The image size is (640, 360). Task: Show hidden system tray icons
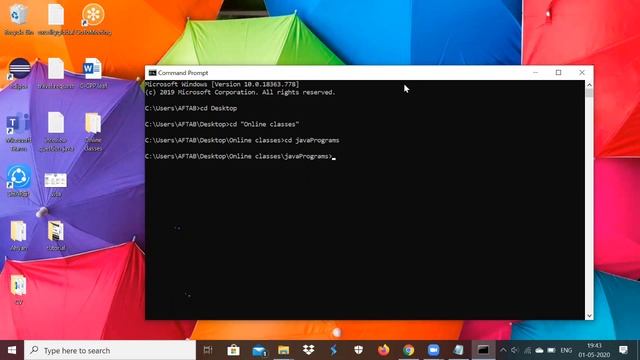click(x=503, y=350)
